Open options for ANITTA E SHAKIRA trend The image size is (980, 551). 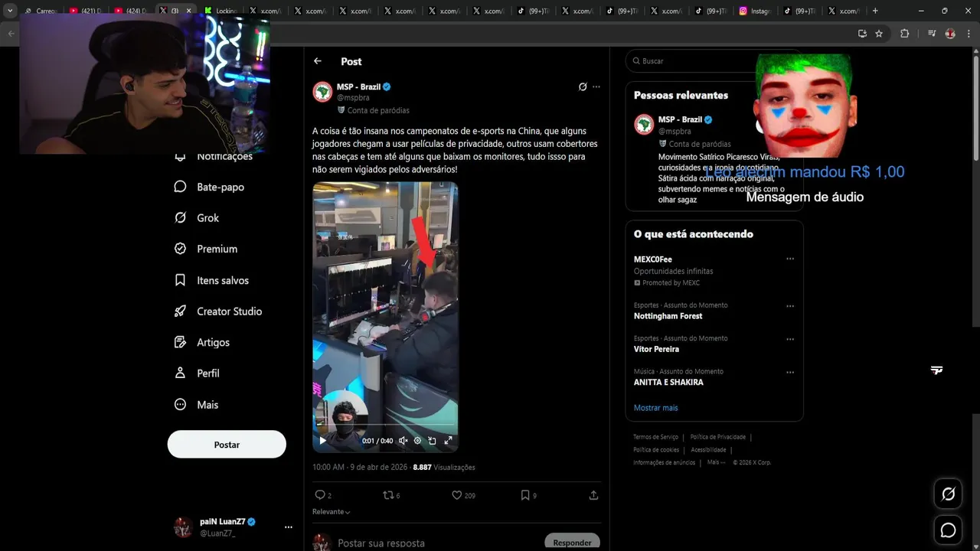pos(790,373)
